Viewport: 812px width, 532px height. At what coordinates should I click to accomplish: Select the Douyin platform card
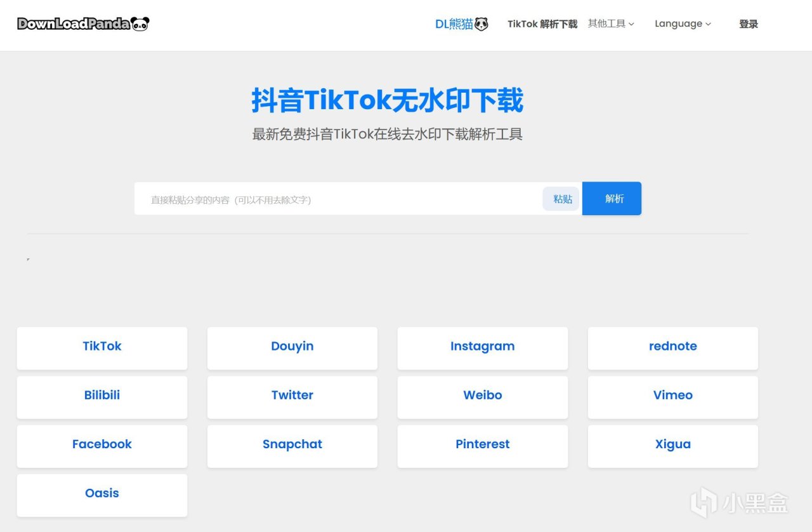[x=292, y=348]
